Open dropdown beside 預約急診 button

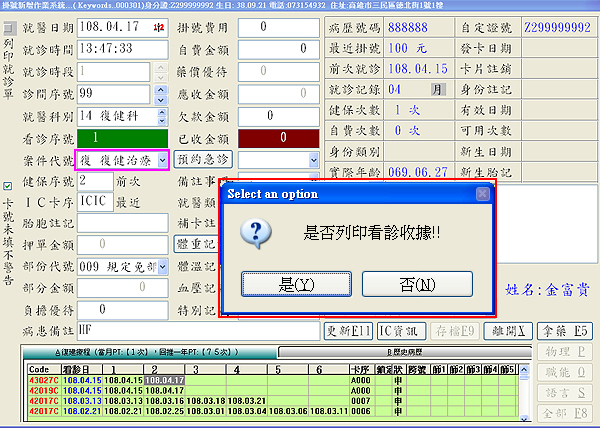coord(311,160)
